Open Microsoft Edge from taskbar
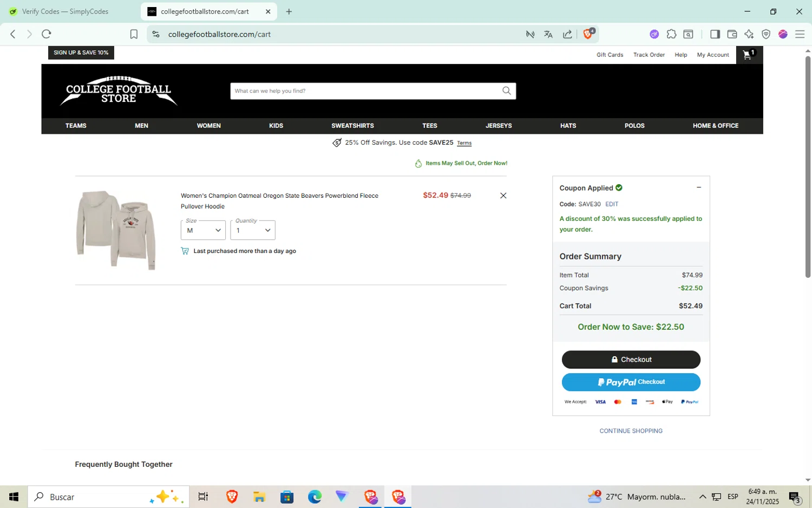 315,497
